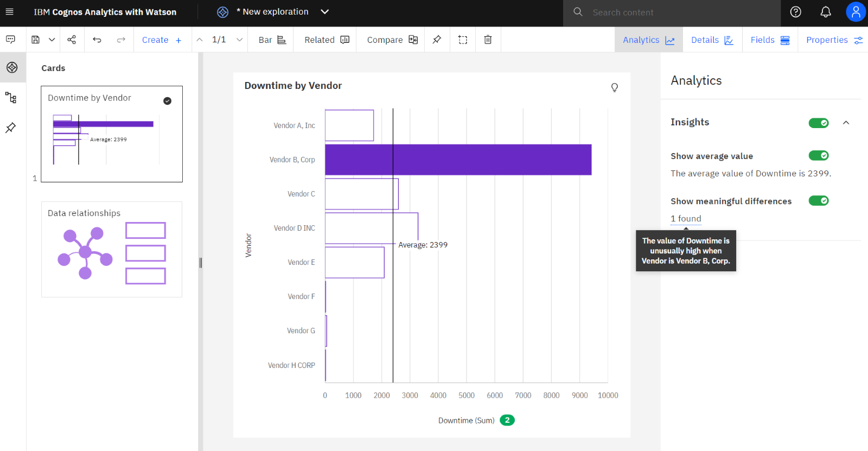Disable Show average value toggle

point(818,156)
